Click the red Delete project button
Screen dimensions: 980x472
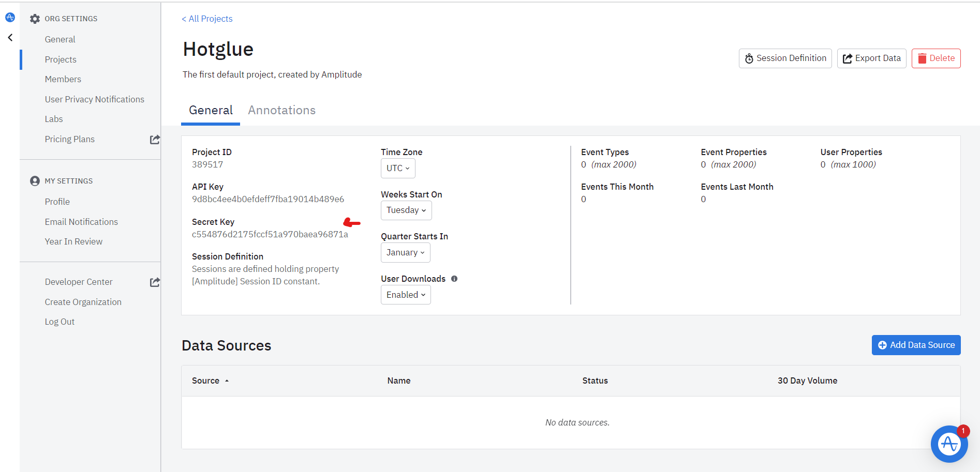tap(936, 58)
